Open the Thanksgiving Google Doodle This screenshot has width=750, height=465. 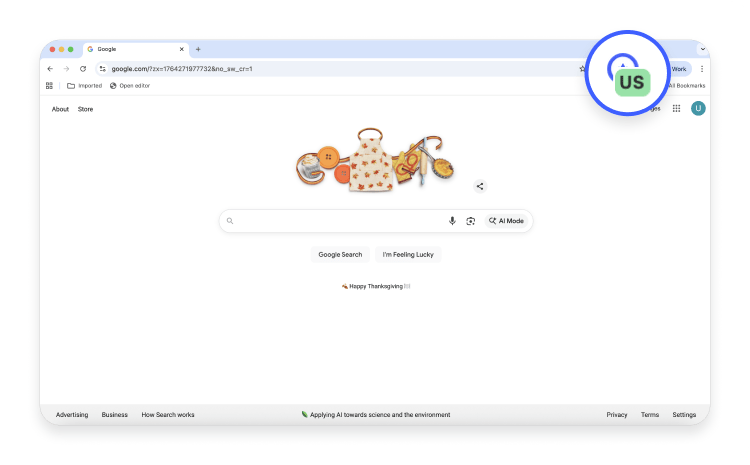tap(375, 160)
